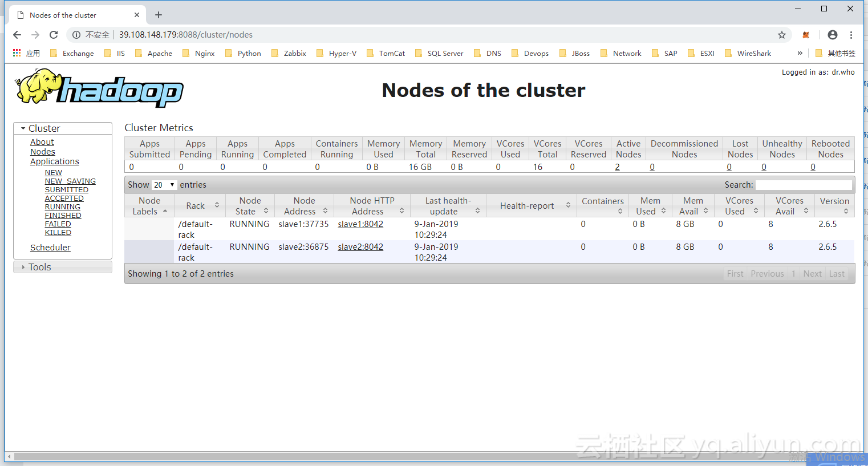
Task: Open the WireShark bookmark folder
Action: [x=748, y=54]
